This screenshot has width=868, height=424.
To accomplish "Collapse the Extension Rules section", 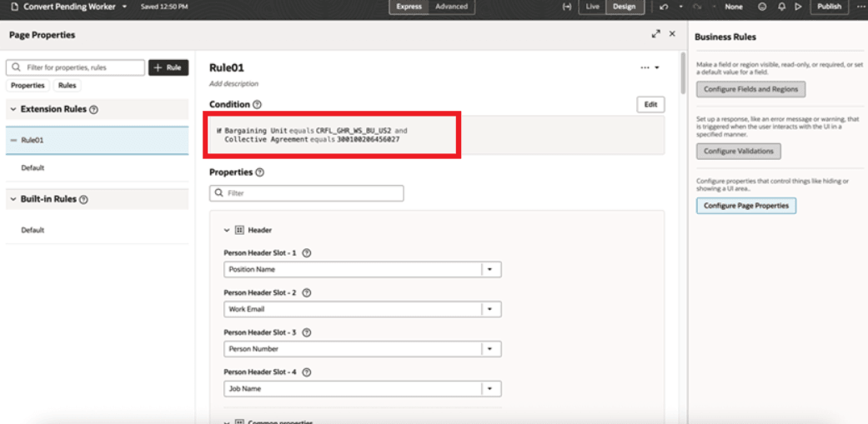I will click(13, 109).
